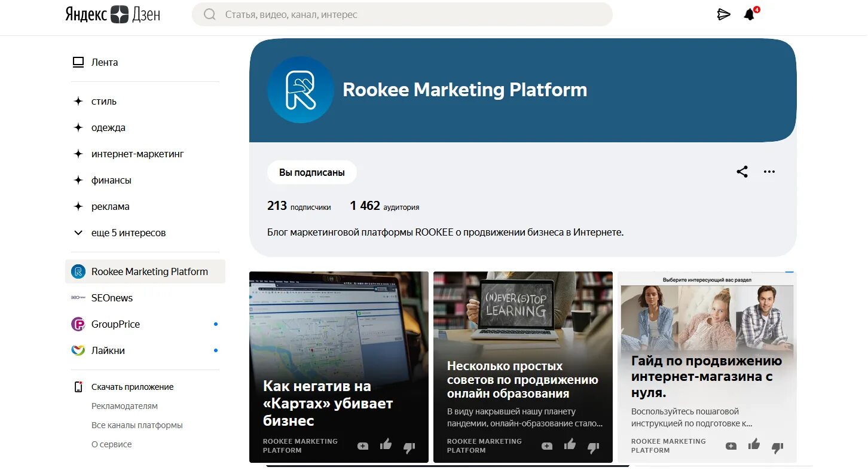
Task: Click the GroupPrice channel logo icon
Action: pyautogui.click(x=78, y=324)
